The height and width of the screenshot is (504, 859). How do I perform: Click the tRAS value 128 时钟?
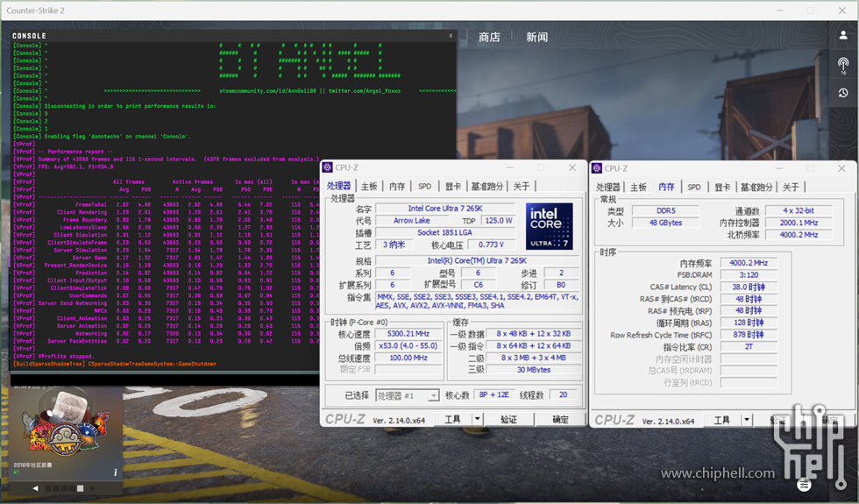[x=749, y=323]
